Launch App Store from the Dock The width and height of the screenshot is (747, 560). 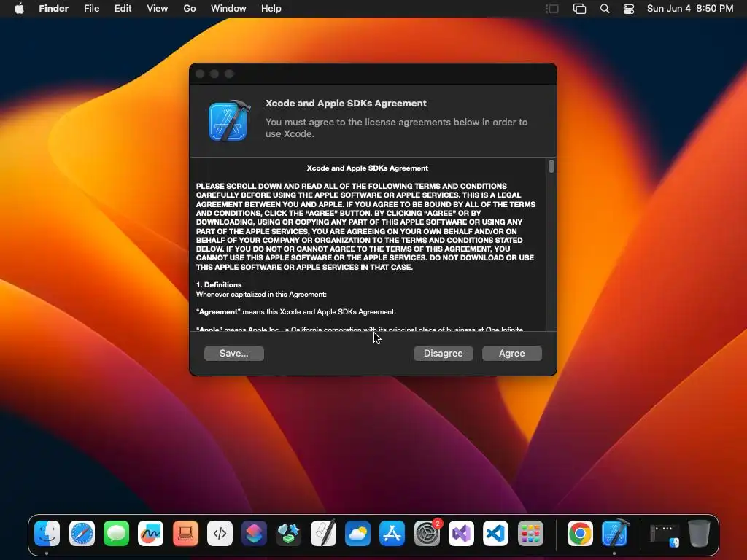coord(392,533)
